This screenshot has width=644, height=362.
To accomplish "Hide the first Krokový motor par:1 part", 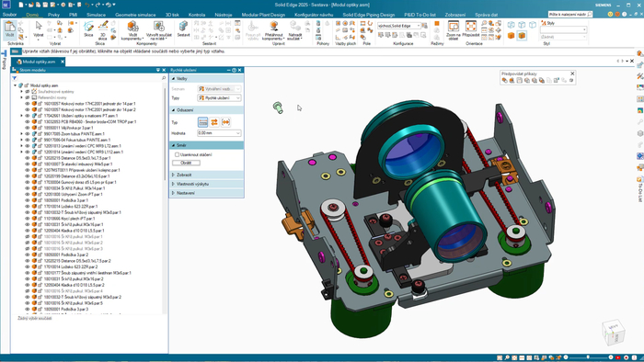I will [x=28, y=104].
